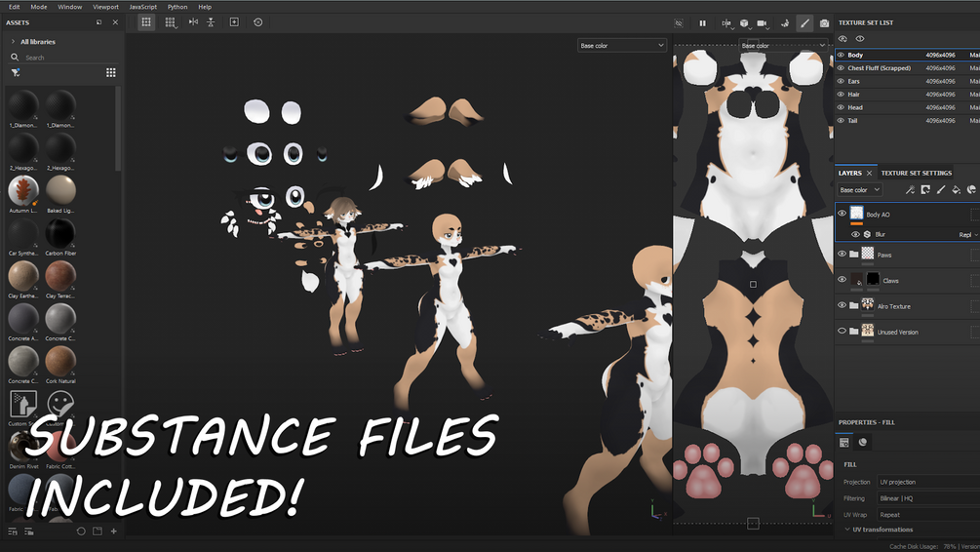Undock the Assets panel
The width and height of the screenshot is (980, 552).
pyautogui.click(x=98, y=22)
